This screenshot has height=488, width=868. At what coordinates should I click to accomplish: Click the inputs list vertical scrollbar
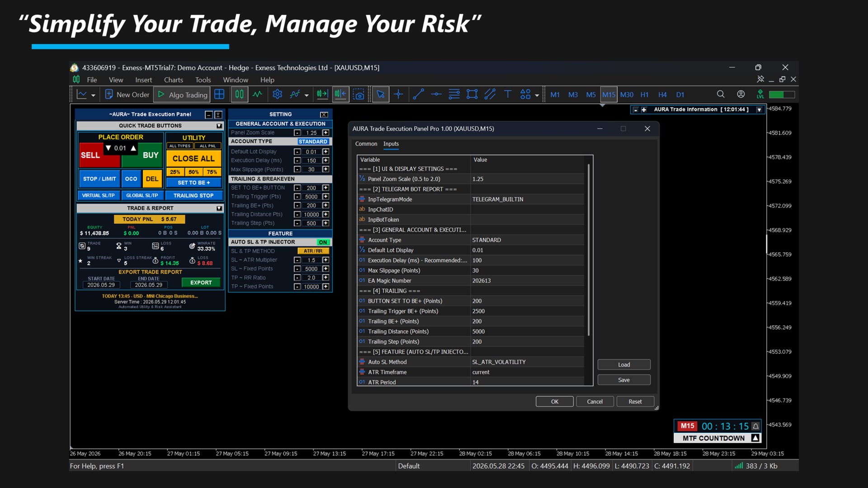click(589, 250)
